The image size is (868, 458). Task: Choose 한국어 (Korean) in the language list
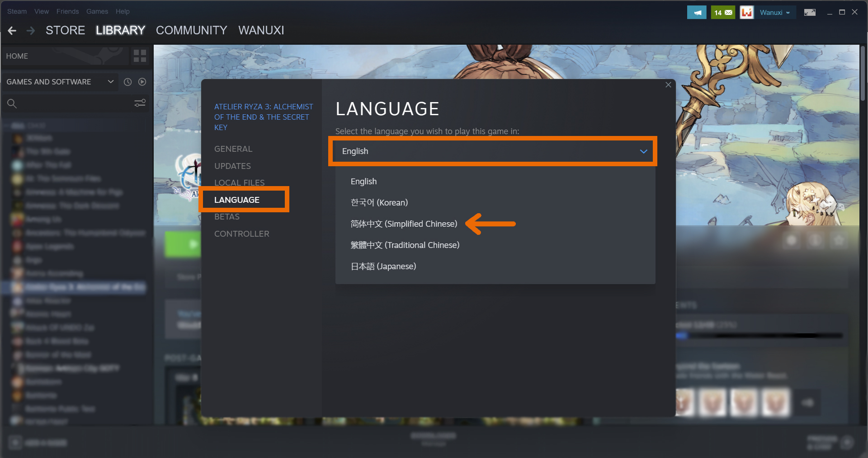[x=379, y=202]
